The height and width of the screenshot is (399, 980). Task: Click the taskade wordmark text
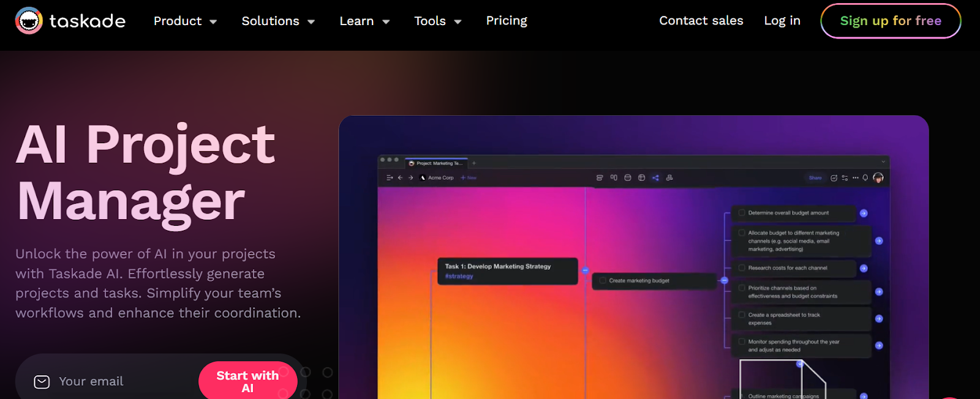coord(88,21)
